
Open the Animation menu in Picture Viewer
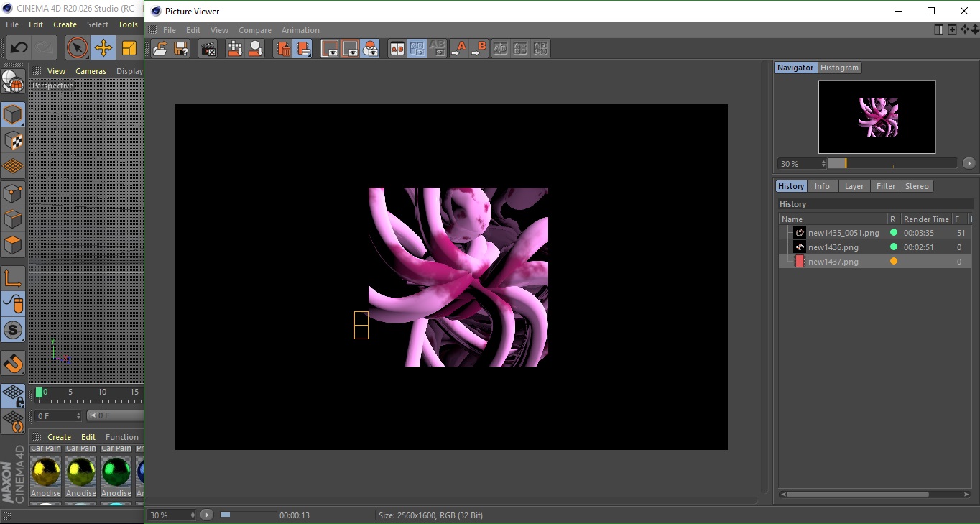[x=300, y=30]
